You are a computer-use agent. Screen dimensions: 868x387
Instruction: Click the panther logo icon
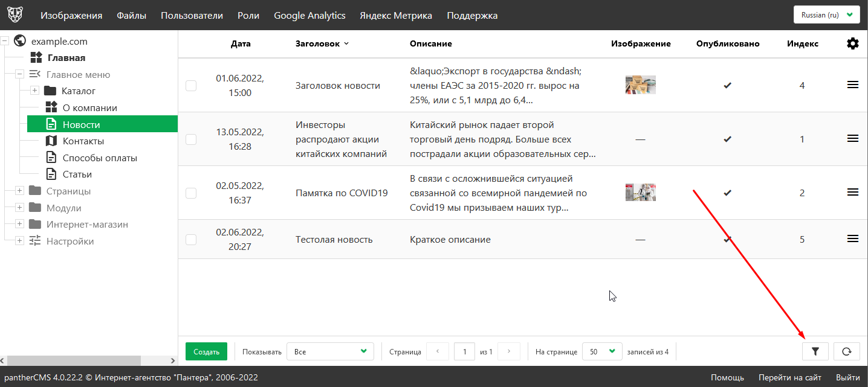pos(15,15)
